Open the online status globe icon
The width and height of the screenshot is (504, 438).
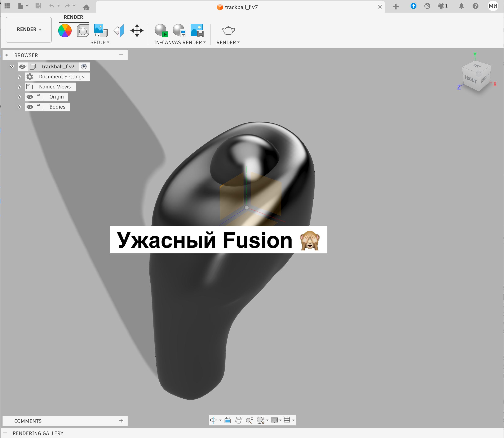[x=427, y=6]
